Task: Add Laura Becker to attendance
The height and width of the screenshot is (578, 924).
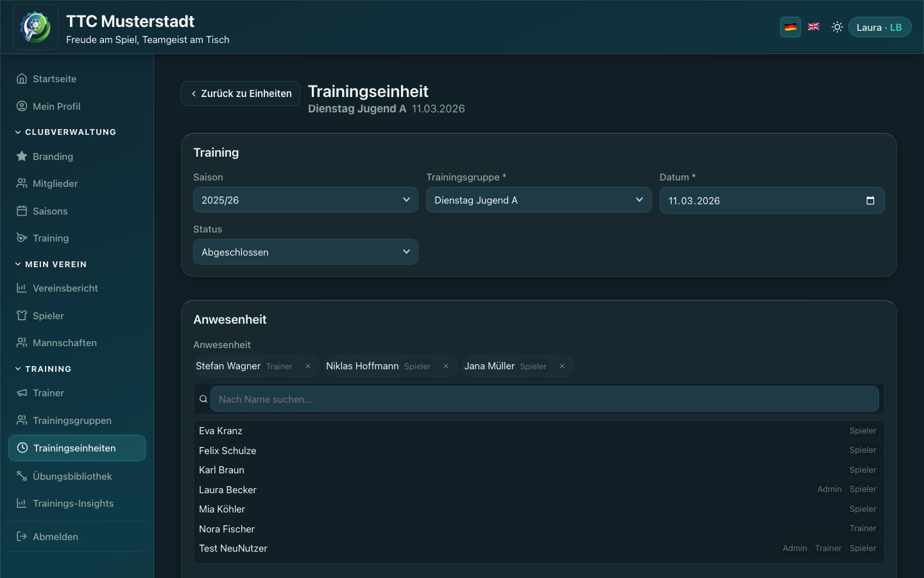Action: pyautogui.click(x=538, y=490)
